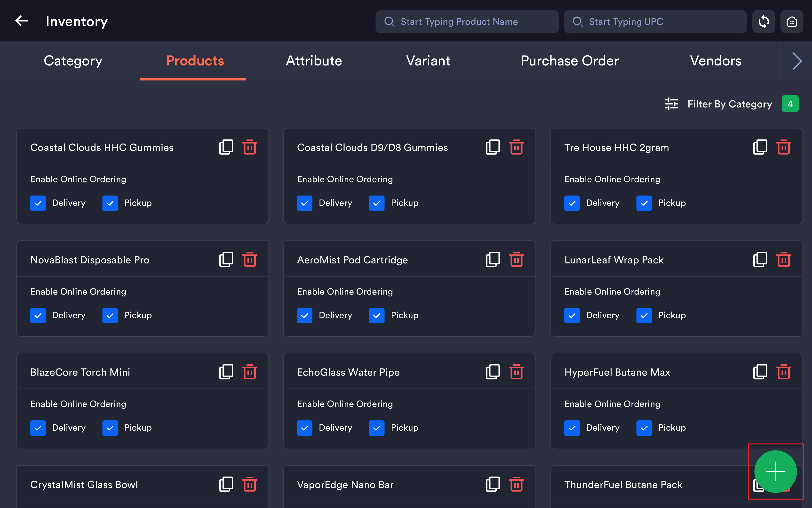812x508 pixels.
Task: Toggle Delivery for Tre House HHC 2gram
Action: (572, 203)
